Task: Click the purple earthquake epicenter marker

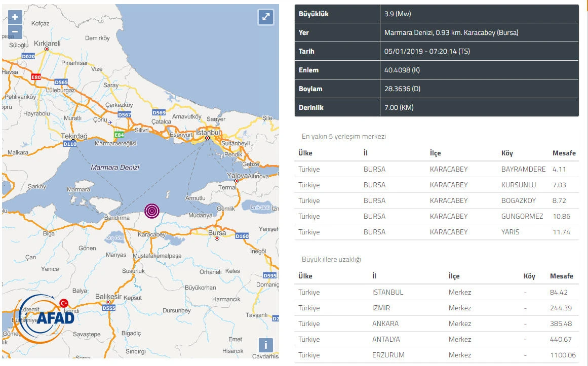Action: point(152,211)
